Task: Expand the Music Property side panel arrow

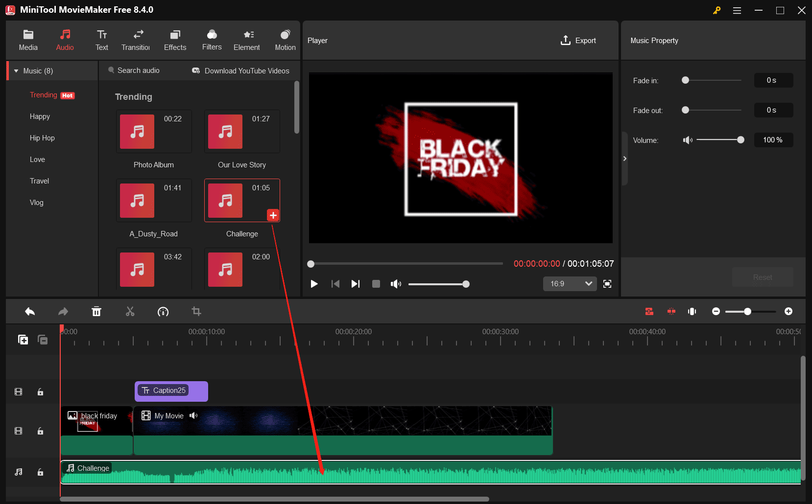Action: (x=625, y=159)
